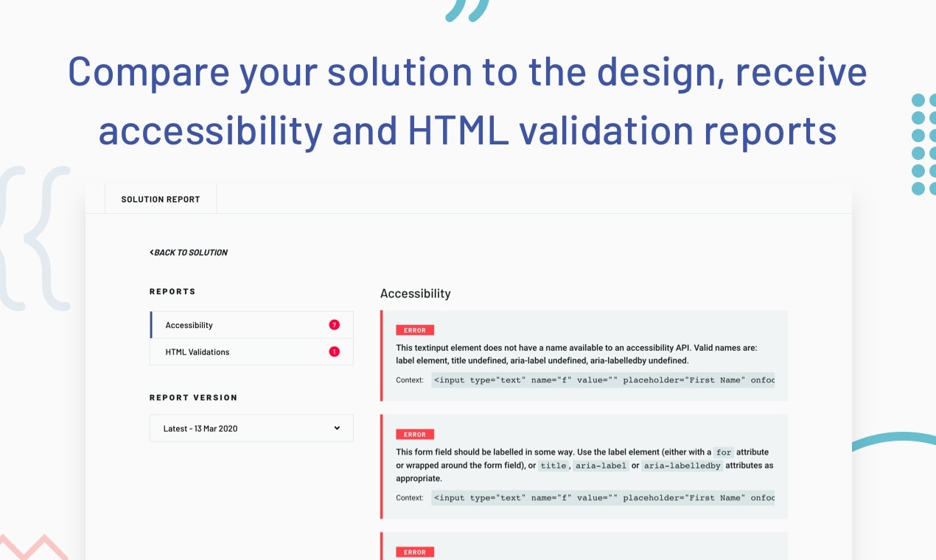Click the BACK TO SOLUTION link
936x560 pixels.
tap(189, 252)
